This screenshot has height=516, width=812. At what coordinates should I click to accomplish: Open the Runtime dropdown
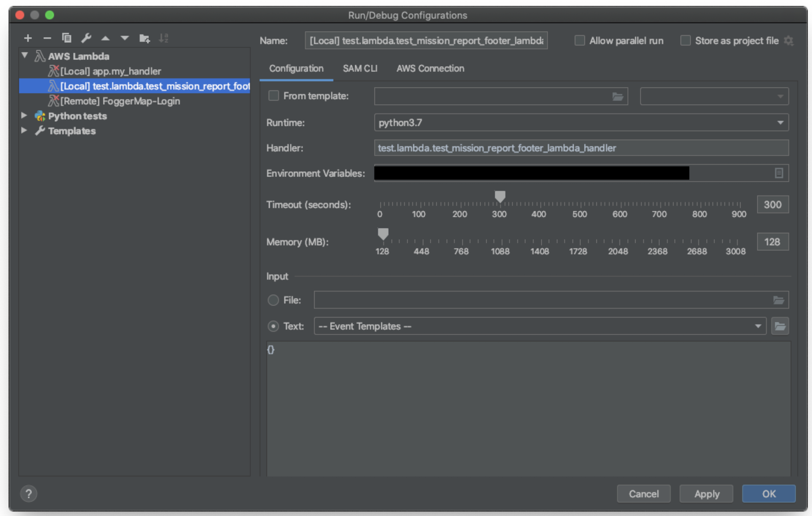(780, 123)
